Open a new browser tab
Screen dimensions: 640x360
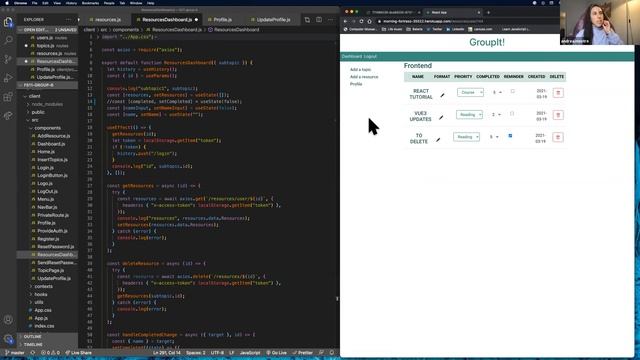(x=489, y=12)
